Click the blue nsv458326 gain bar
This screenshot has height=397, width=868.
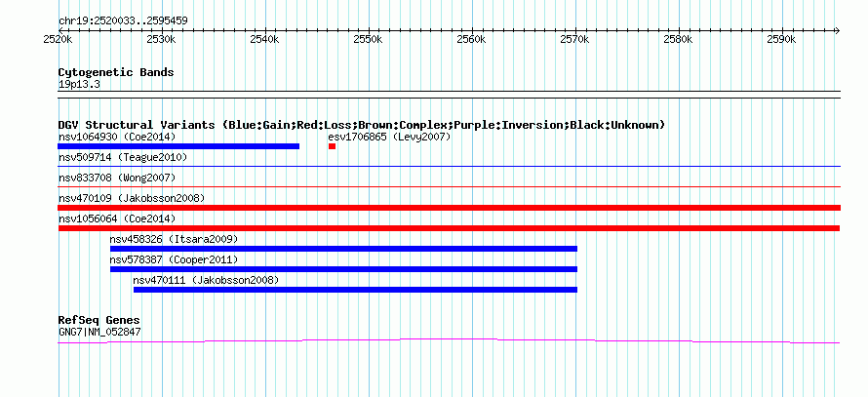tap(343, 249)
